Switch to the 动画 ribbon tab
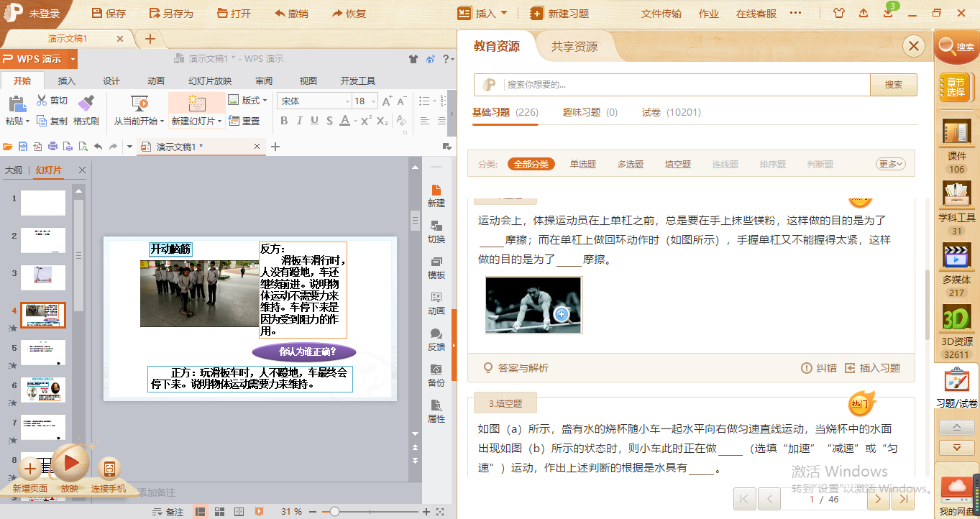This screenshot has width=980, height=519. click(x=155, y=81)
